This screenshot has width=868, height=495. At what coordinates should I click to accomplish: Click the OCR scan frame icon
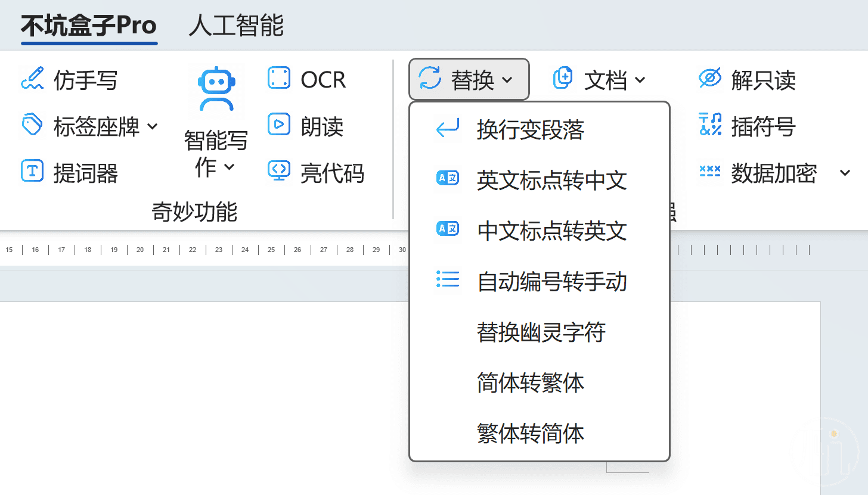coord(279,79)
